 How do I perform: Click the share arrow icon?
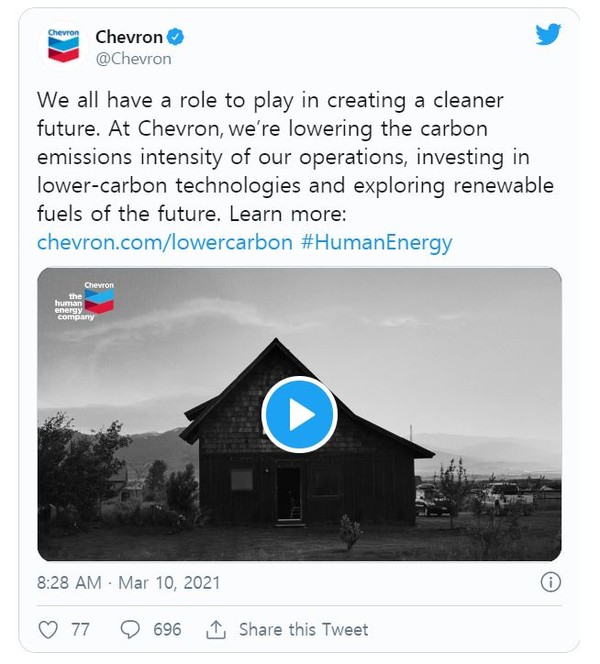click(x=215, y=629)
